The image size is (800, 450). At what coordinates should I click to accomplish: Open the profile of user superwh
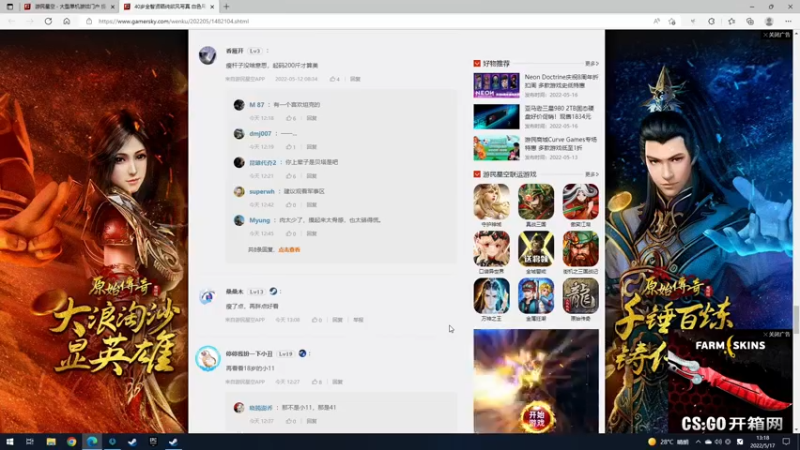(262, 191)
